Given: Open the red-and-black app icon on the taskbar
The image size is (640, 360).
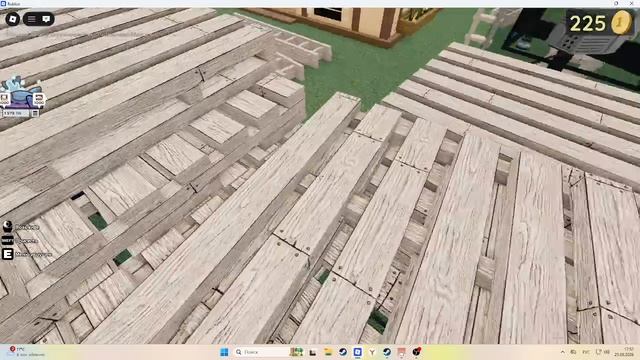Looking at the screenshot, I should pyautogui.click(x=416, y=351).
